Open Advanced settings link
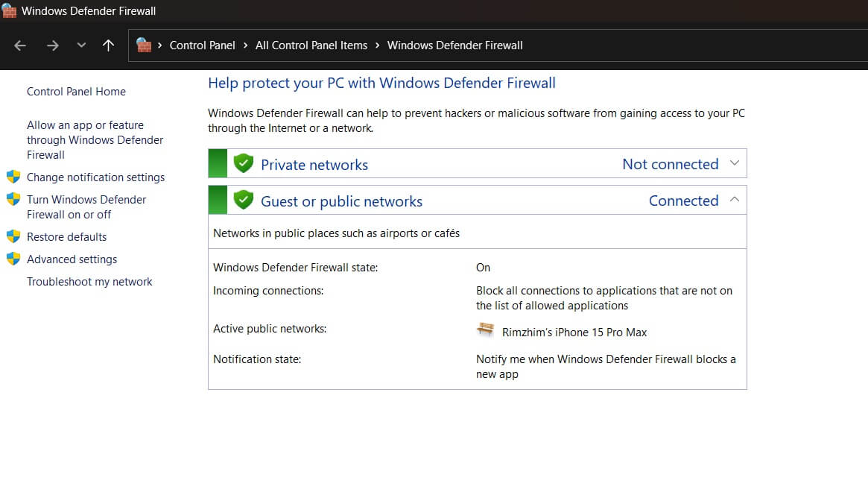The image size is (868, 498). 72,259
